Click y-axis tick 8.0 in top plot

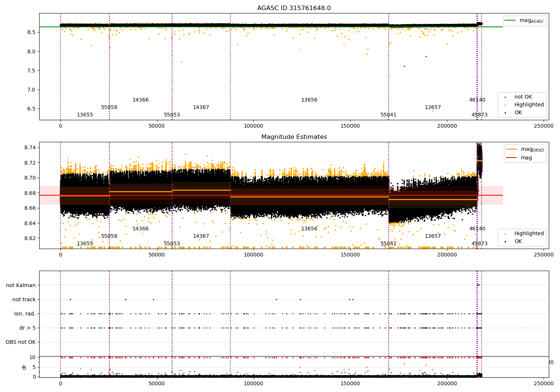pyautogui.click(x=31, y=52)
